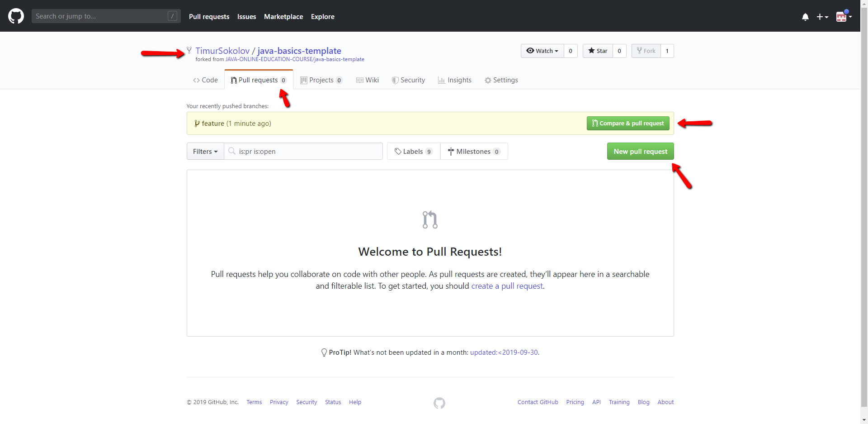Switch to the Code tab
The width and height of the screenshot is (868, 424).
[x=205, y=80]
